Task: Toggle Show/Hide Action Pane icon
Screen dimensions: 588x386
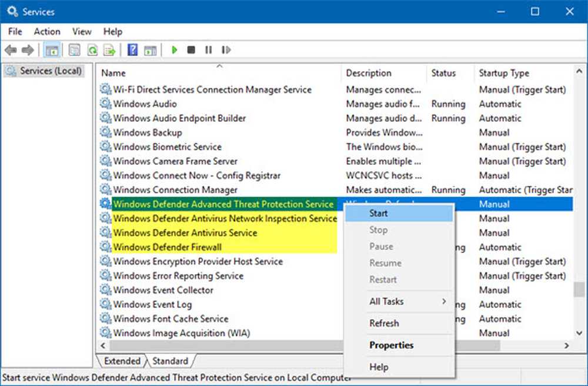Action: (x=150, y=50)
